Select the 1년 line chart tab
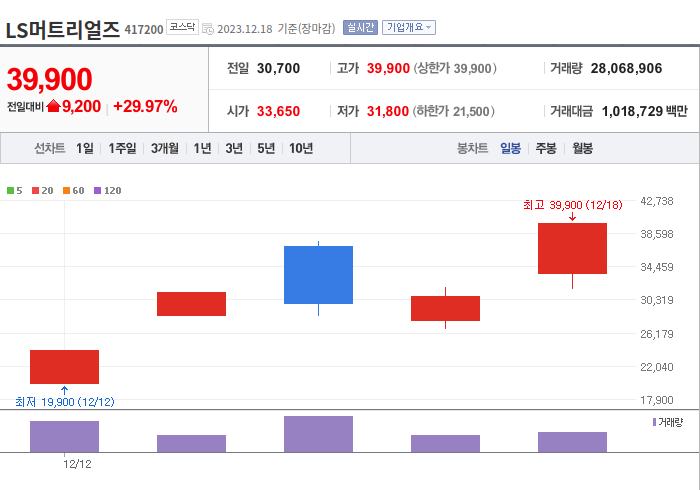 tap(202, 148)
